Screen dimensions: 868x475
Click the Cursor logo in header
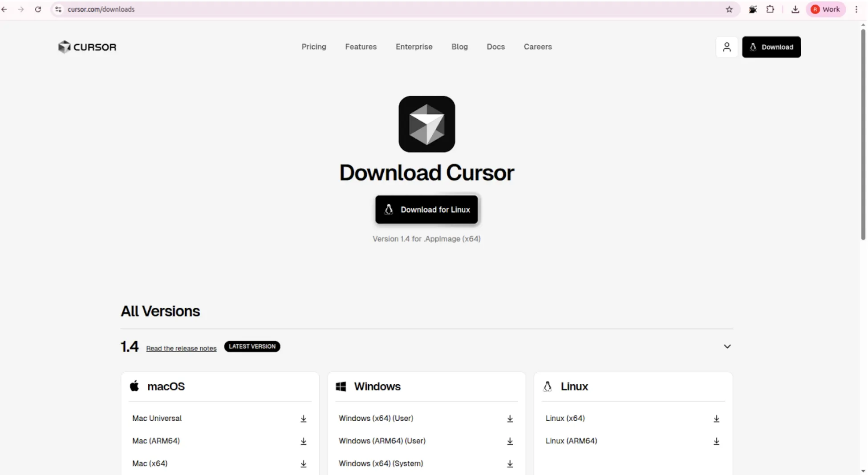[87, 47]
